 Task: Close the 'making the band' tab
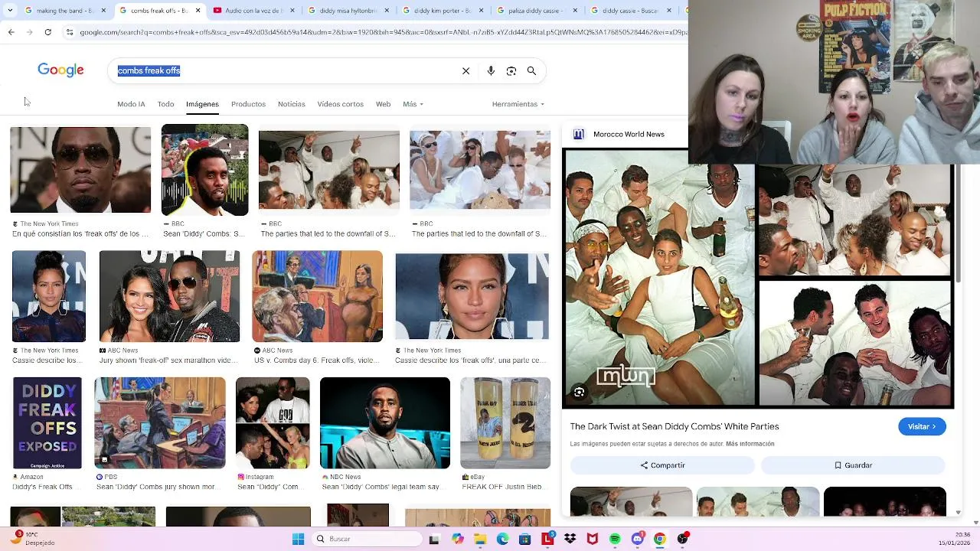(103, 11)
